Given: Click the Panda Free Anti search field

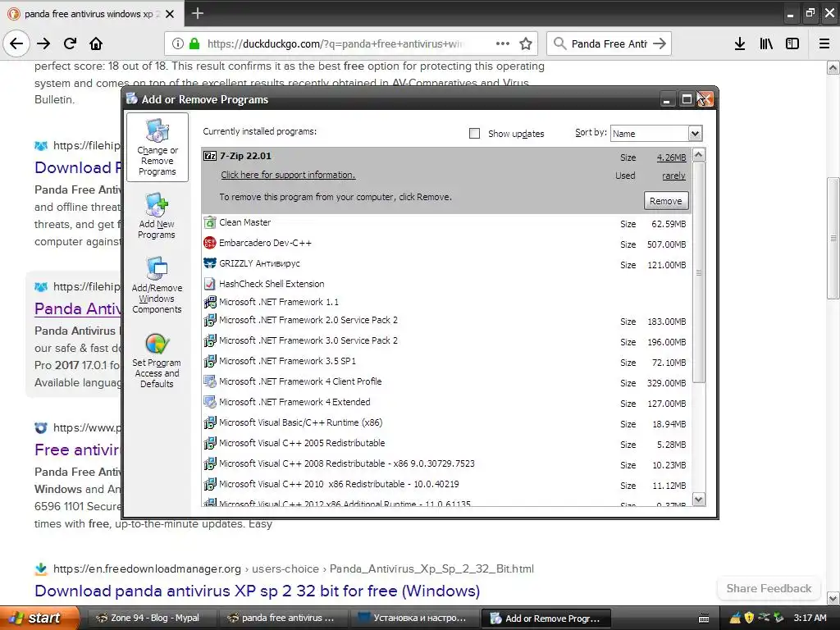Looking at the screenshot, I should [x=609, y=43].
